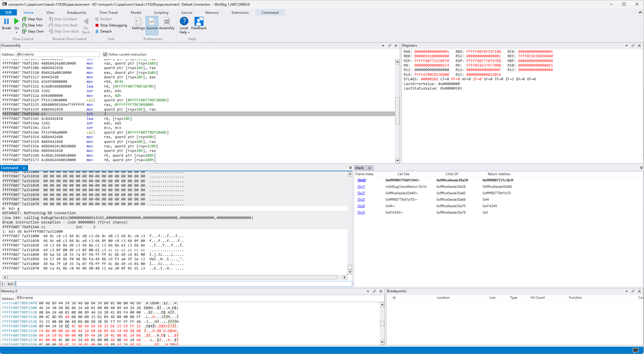The height and width of the screenshot is (354, 644).
Task: Toggle Follow current instruction checkbox
Action: point(105,54)
